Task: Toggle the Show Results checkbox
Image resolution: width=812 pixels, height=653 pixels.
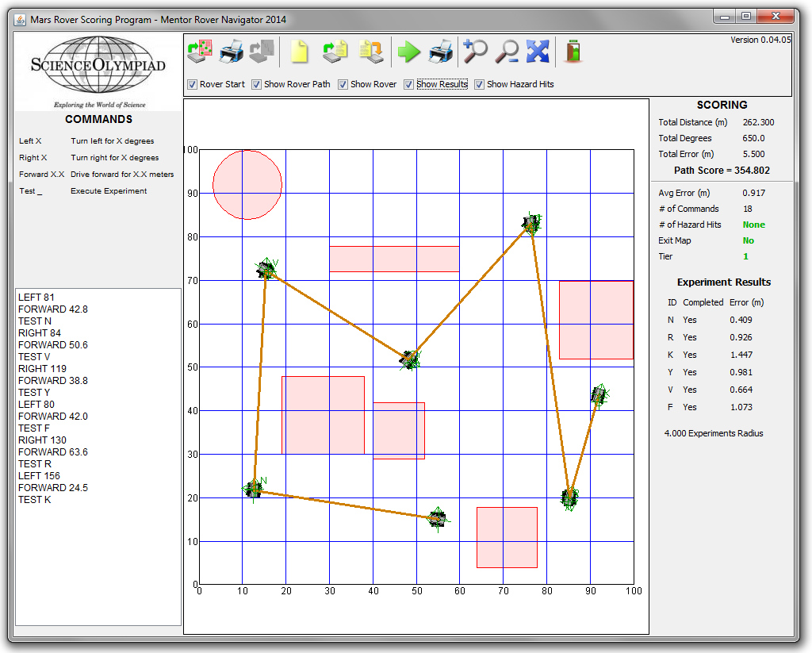Action: pos(409,84)
